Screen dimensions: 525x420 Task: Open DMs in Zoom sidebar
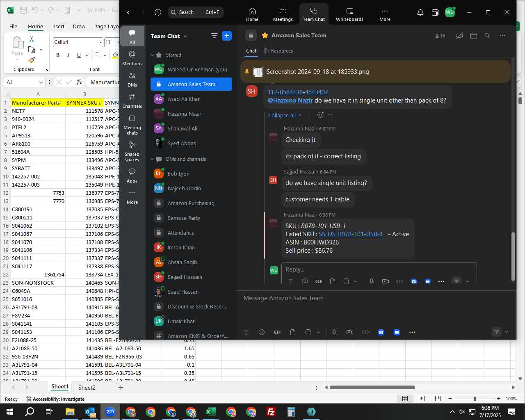132,79
